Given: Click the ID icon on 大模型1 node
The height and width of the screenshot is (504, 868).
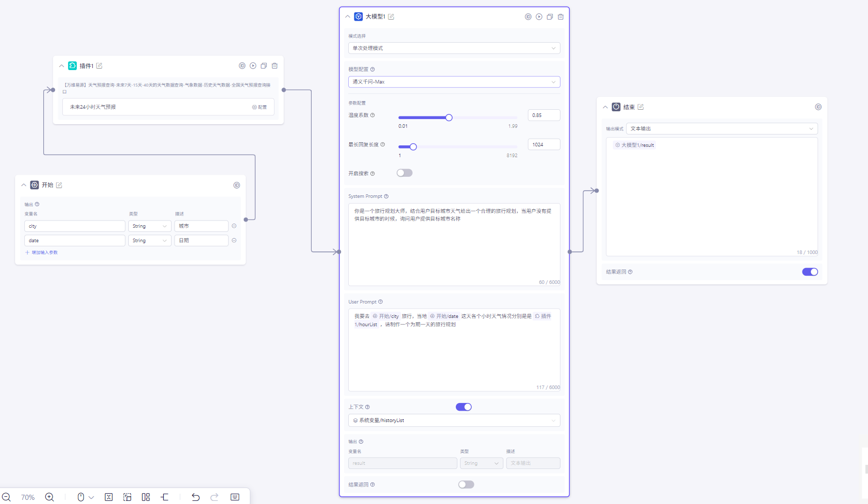Looking at the screenshot, I should [528, 17].
